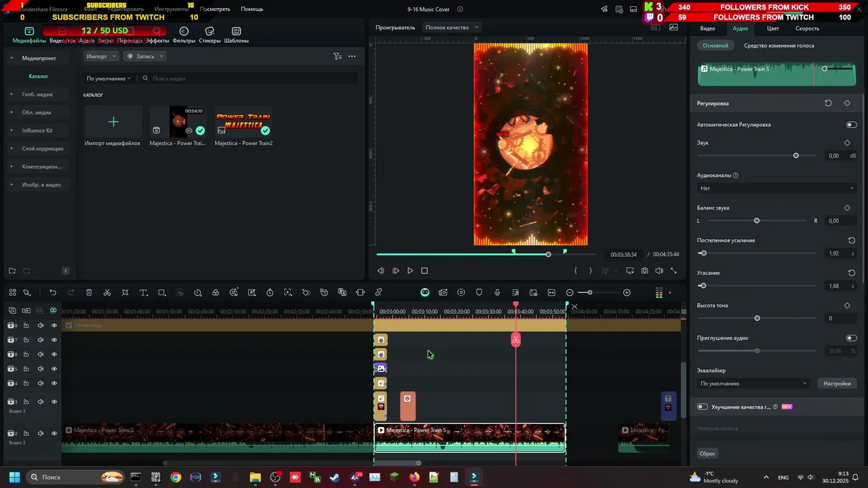Viewport: 868px width, 488px height.
Task: Switch to the Скорость tab
Action: click(807, 28)
